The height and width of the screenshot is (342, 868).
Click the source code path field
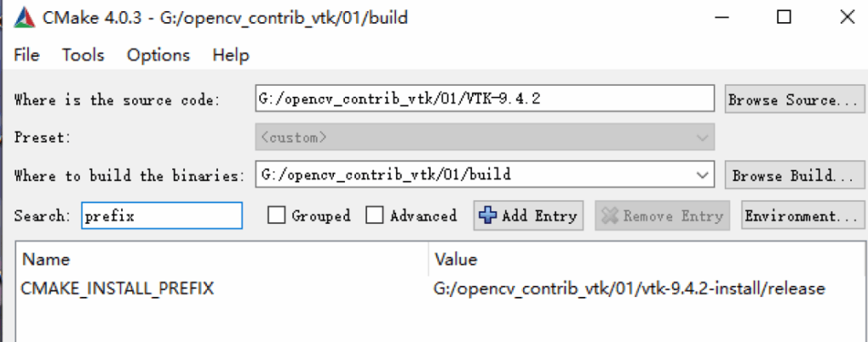485,98
